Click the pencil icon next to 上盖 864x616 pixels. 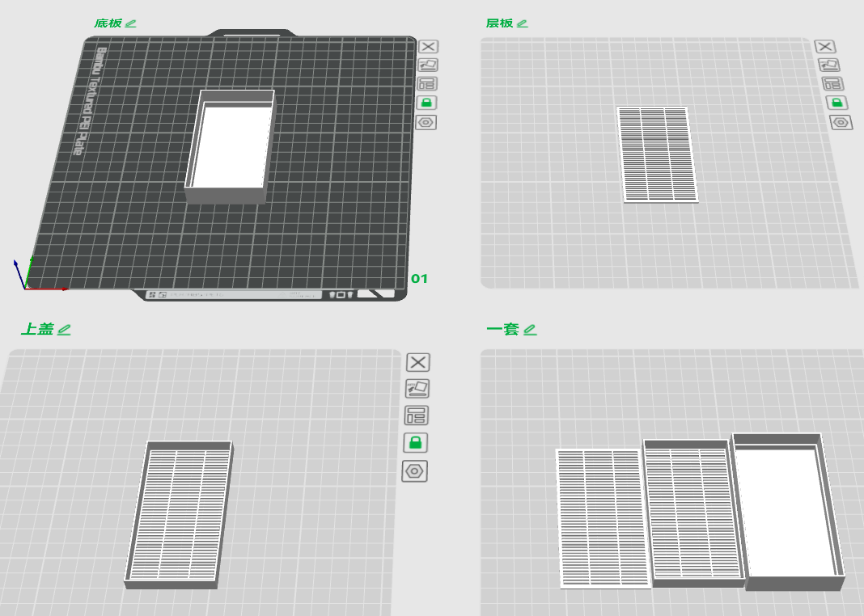(x=64, y=330)
